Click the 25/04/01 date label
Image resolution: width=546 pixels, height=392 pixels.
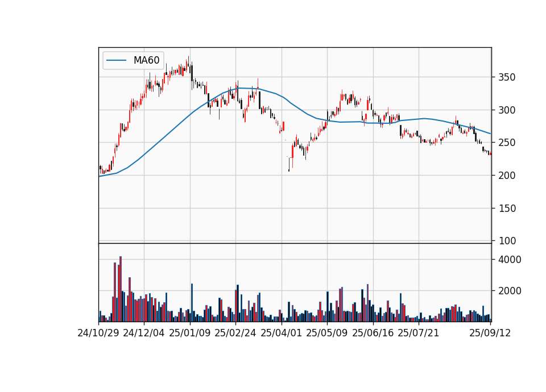point(282,333)
